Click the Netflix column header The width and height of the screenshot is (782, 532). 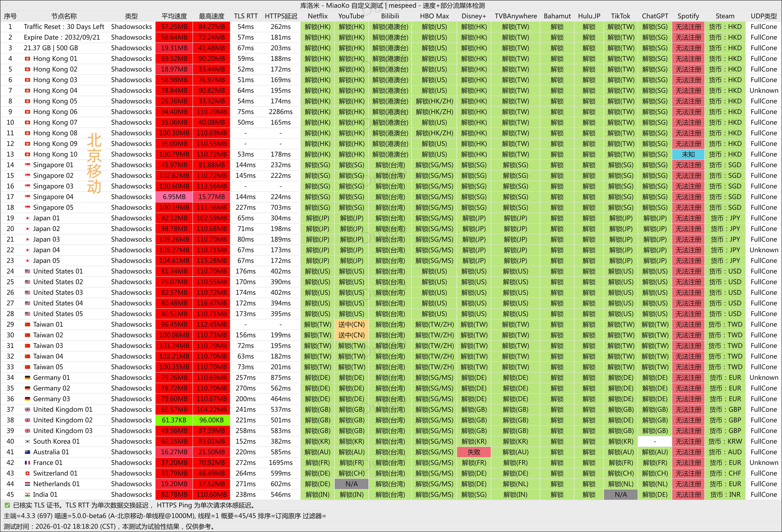[x=317, y=16]
